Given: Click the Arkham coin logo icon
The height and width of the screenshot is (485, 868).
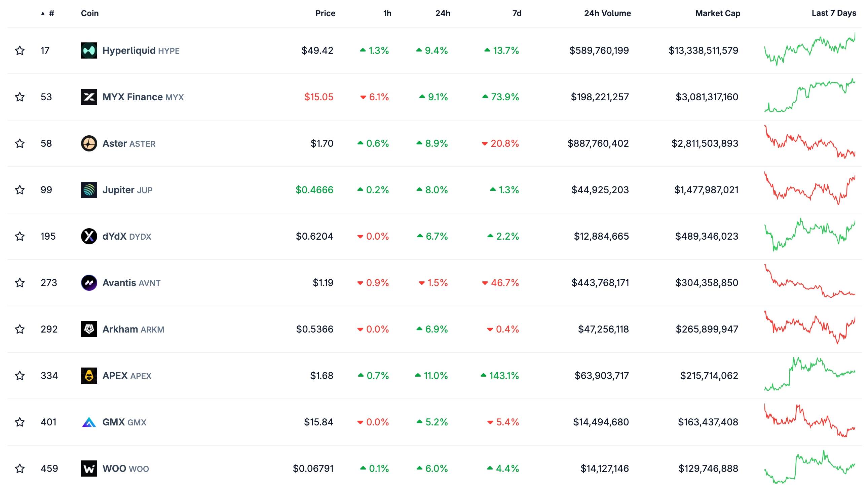Looking at the screenshot, I should pos(89,329).
